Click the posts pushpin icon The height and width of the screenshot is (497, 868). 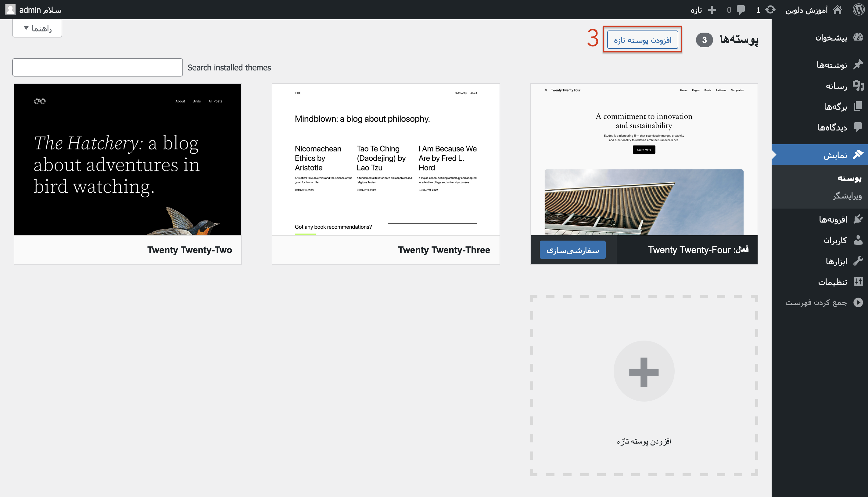click(x=858, y=64)
